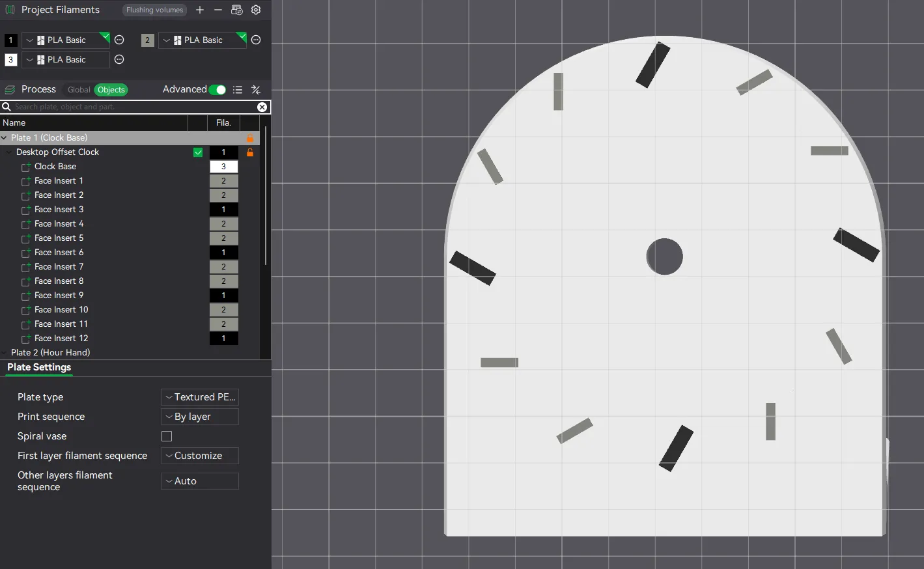This screenshot has height=569, width=924.
Task: Click the compare presets icon beside Advanced
Action: 256,90
